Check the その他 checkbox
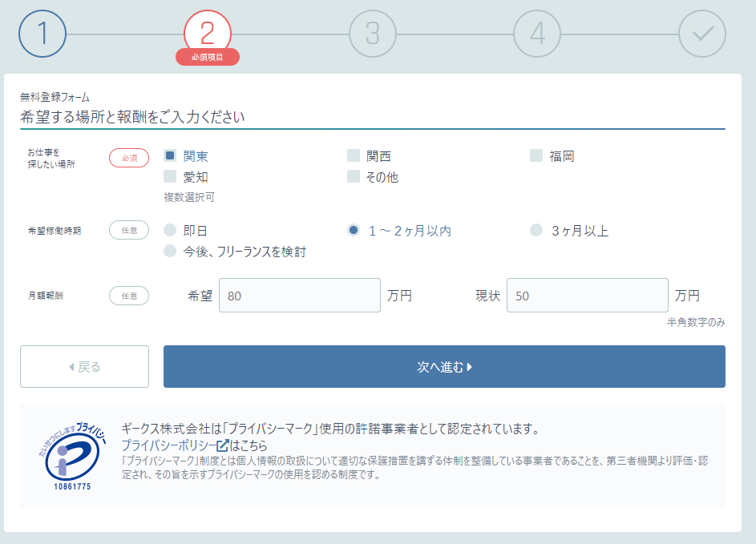 coord(354,176)
